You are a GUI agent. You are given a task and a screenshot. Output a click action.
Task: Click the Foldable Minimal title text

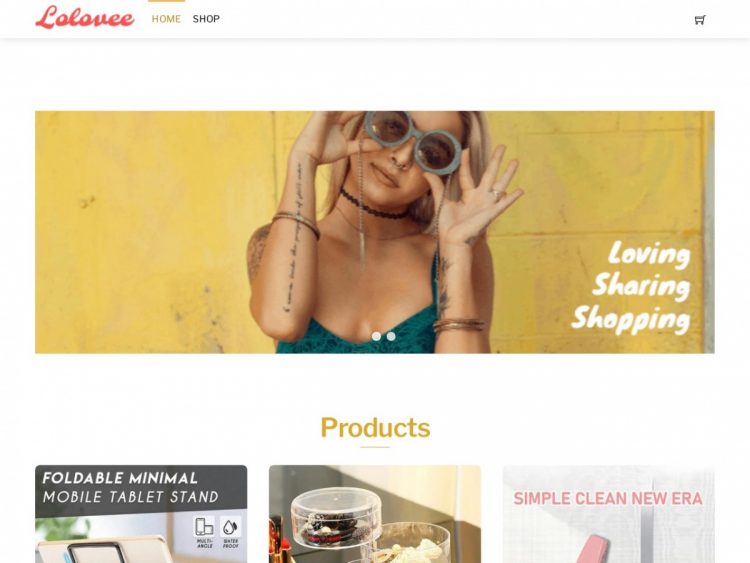pyautogui.click(x=120, y=478)
